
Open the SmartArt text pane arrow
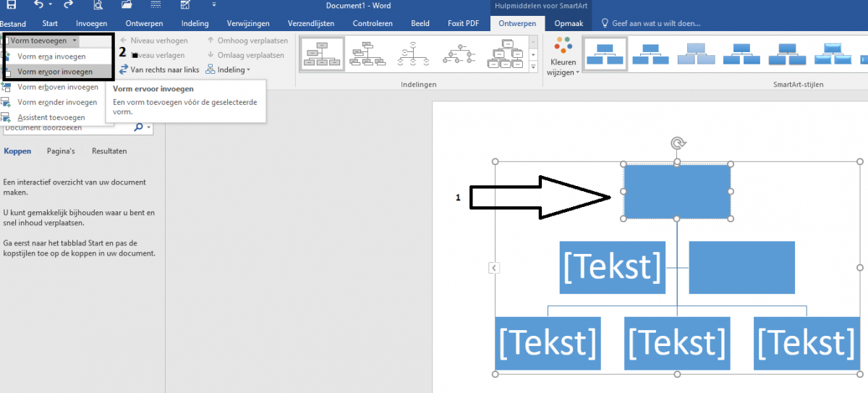pos(494,268)
